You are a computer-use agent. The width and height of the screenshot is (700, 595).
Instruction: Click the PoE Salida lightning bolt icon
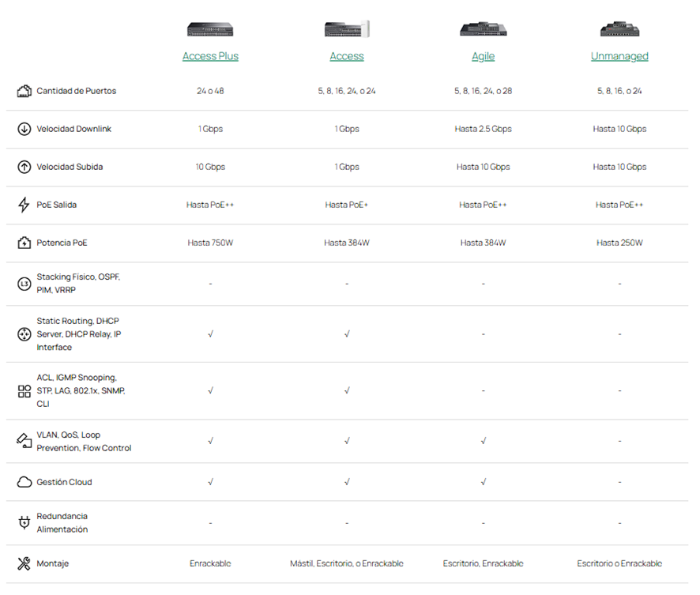coord(24,205)
